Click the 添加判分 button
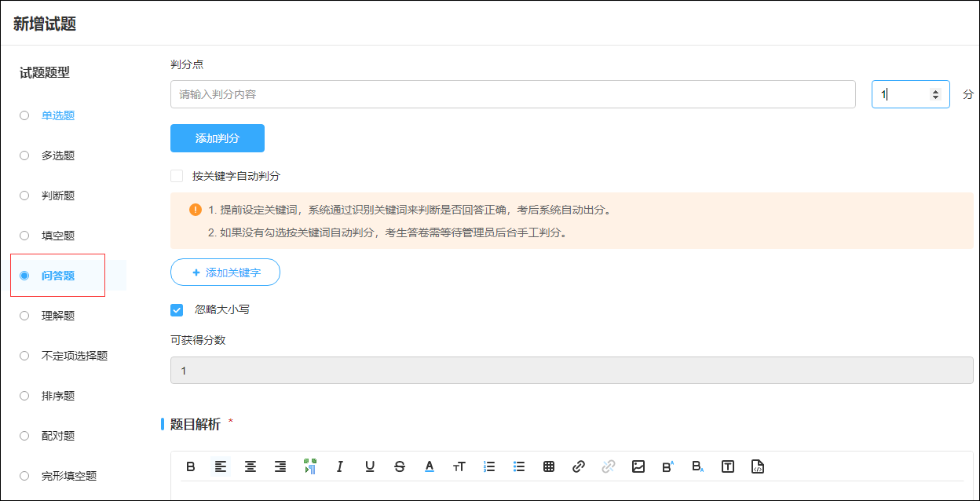 [218, 138]
